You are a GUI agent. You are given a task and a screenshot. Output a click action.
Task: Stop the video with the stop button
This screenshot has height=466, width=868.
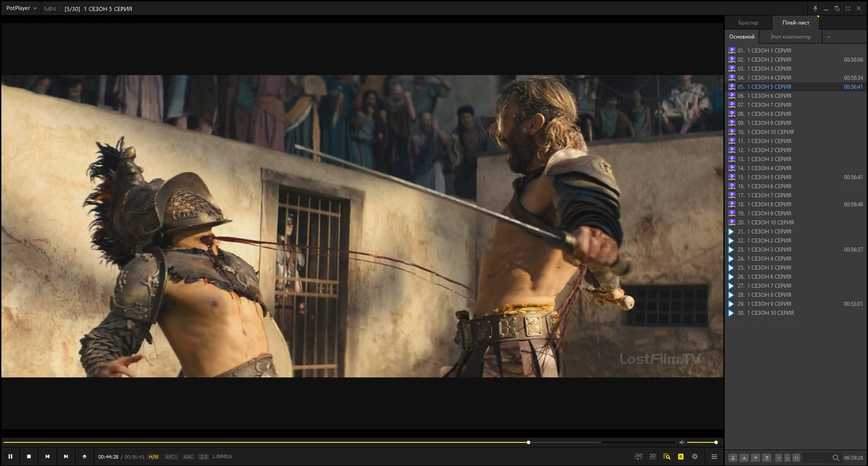click(28, 457)
